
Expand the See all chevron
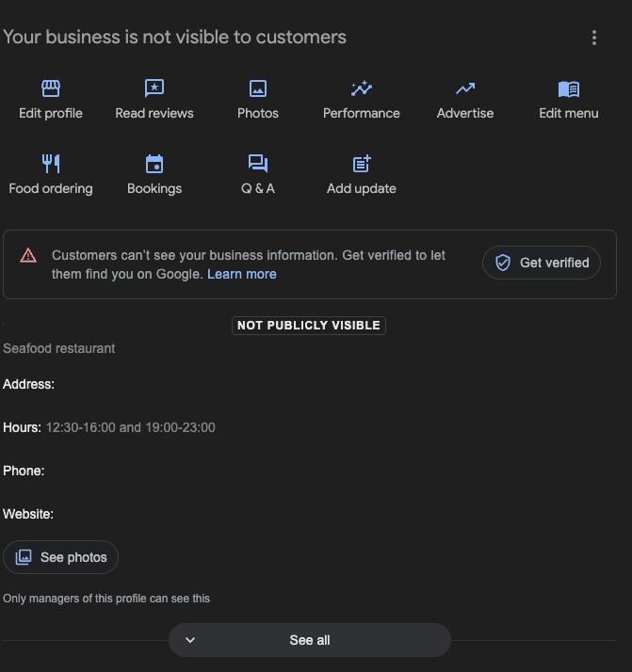click(190, 640)
